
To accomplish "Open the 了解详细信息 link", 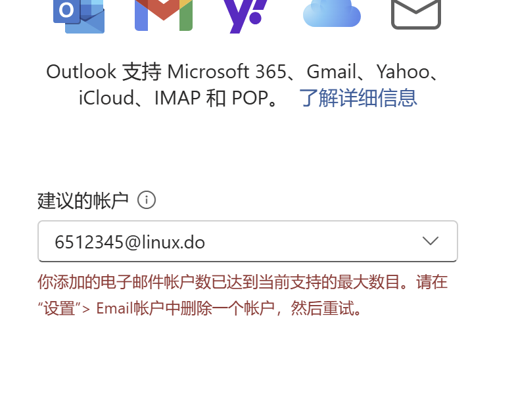I will [358, 98].
